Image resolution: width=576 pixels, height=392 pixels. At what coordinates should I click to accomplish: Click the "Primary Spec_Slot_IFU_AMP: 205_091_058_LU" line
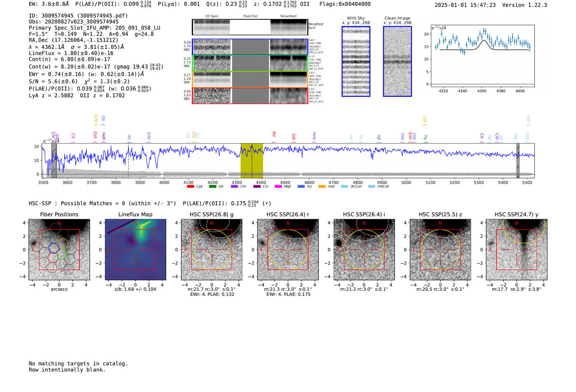click(x=95, y=28)
